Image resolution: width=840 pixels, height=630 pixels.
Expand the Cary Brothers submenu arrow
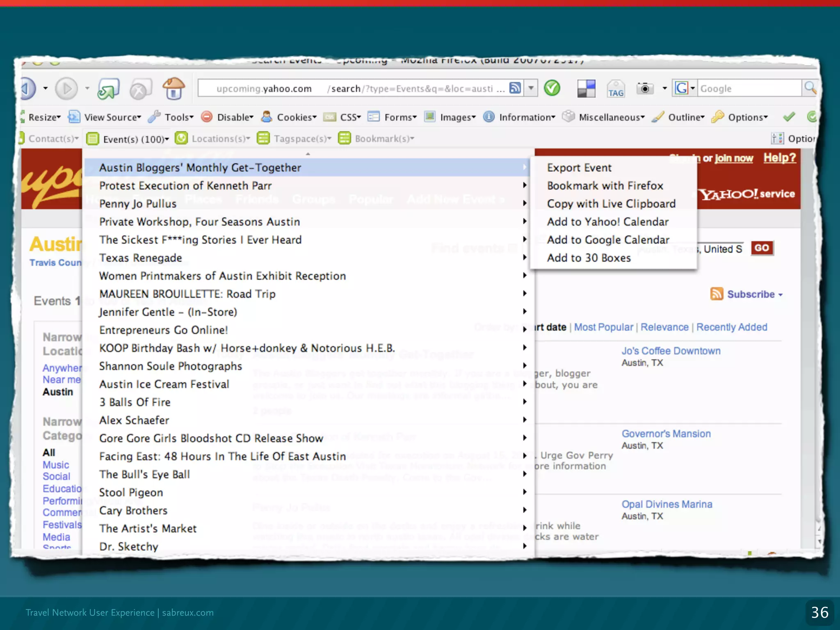(525, 510)
